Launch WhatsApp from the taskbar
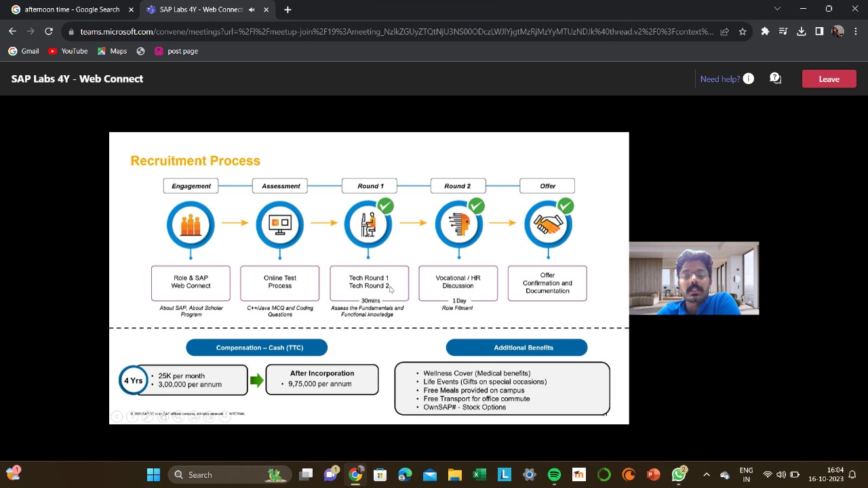868x488 pixels. 678,474
